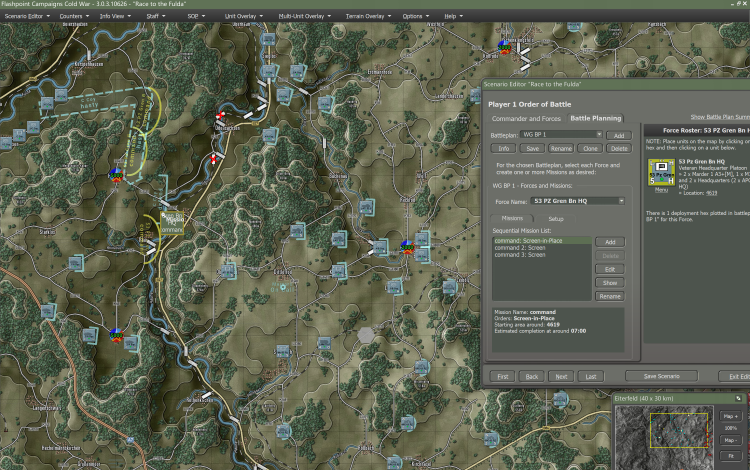Open the Options dropdown menu
Screen dimensions: 750x470
(x=416, y=16)
